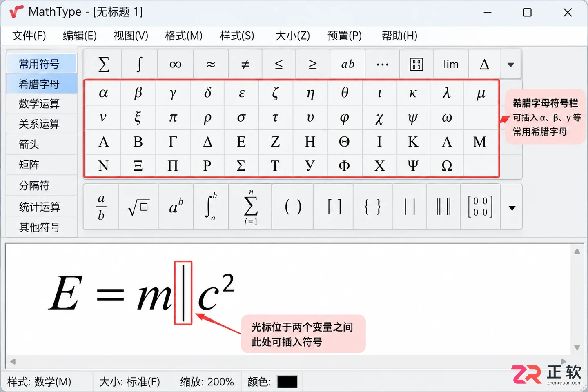Insert the greater-than-or-equal symbol
The width and height of the screenshot is (588, 392).
click(x=313, y=64)
